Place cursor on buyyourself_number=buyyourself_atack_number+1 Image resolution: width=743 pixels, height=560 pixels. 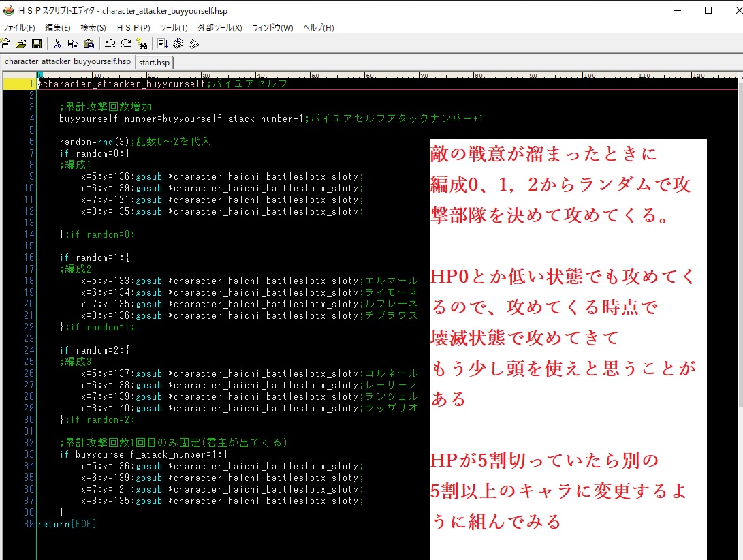coord(181,119)
